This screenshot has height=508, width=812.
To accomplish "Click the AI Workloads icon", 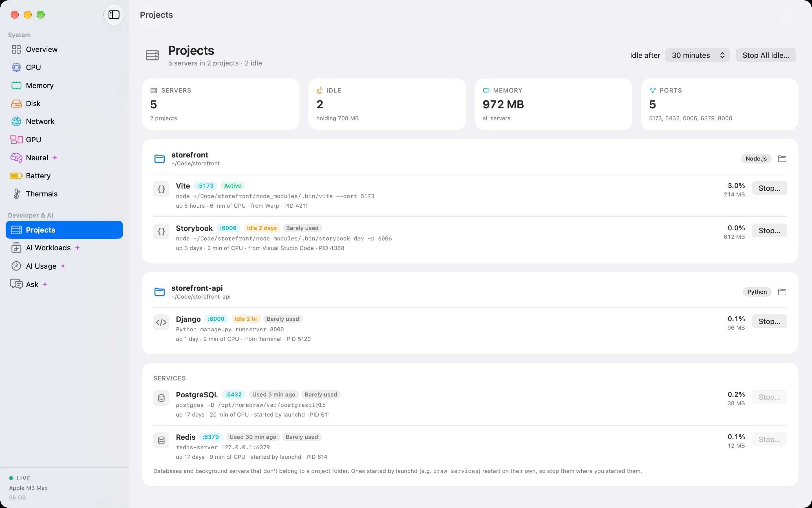I will [16, 248].
